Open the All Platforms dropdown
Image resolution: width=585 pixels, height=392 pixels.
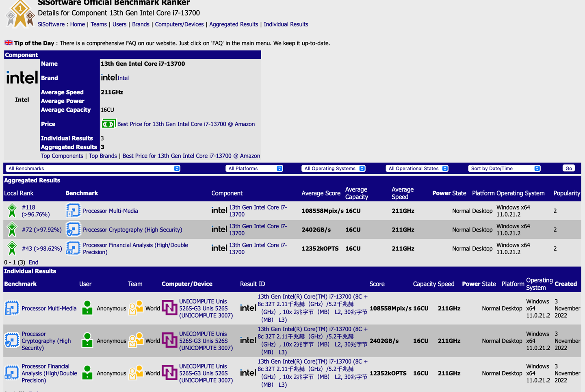coord(254,168)
